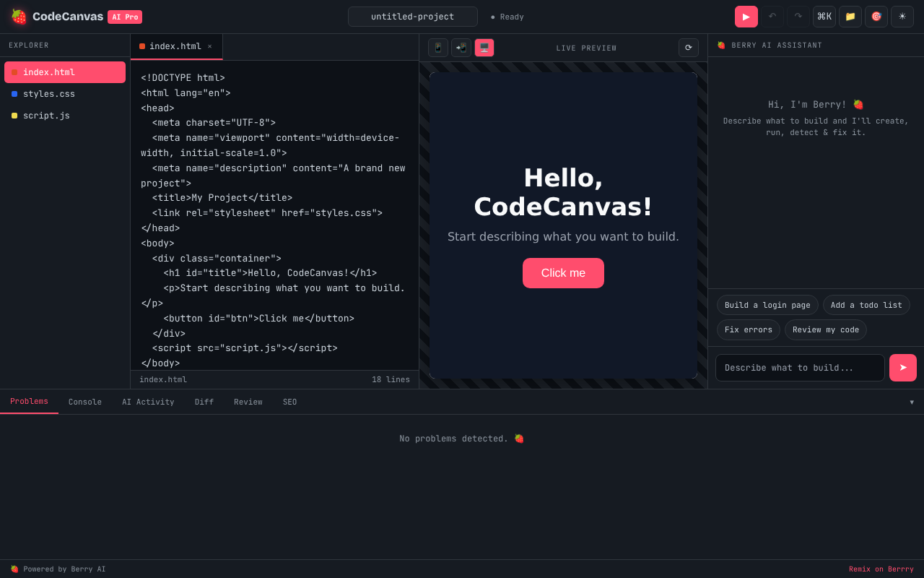The width and height of the screenshot is (924, 578).
Task: Run the project with the play button
Action: [x=746, y=17]
